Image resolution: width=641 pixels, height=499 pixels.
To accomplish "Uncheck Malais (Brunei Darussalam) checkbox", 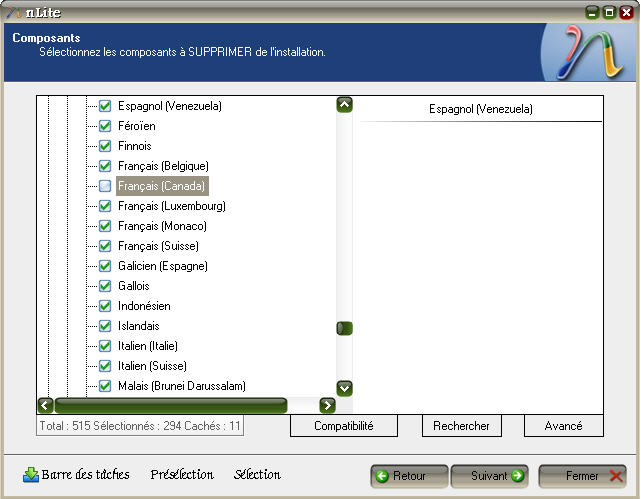I will 105,386.
